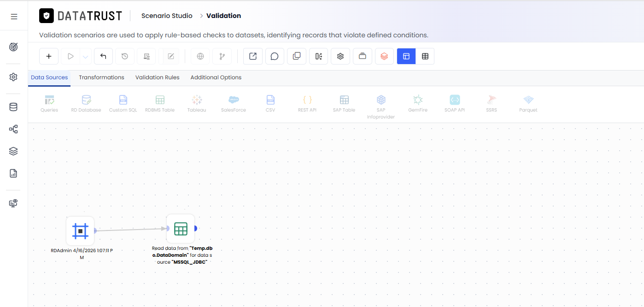Click the CSV data source
644x307 pixels.
[270, 104]
